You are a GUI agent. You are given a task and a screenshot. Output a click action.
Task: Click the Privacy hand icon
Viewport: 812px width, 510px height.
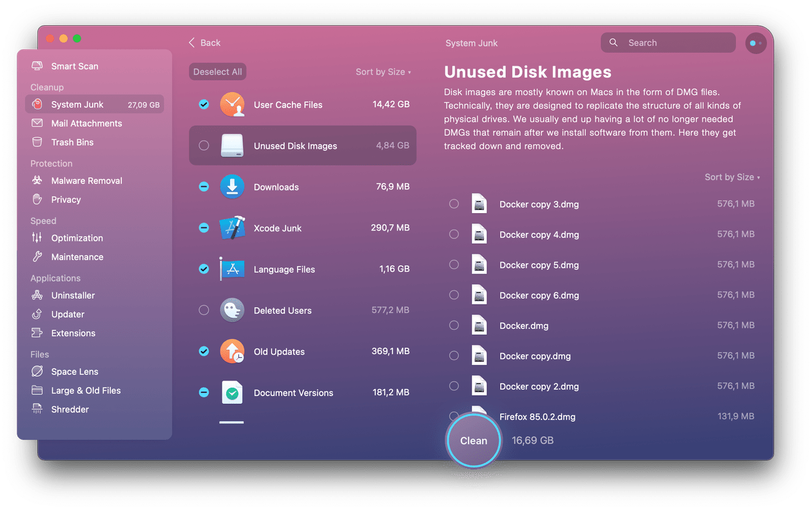37,200
